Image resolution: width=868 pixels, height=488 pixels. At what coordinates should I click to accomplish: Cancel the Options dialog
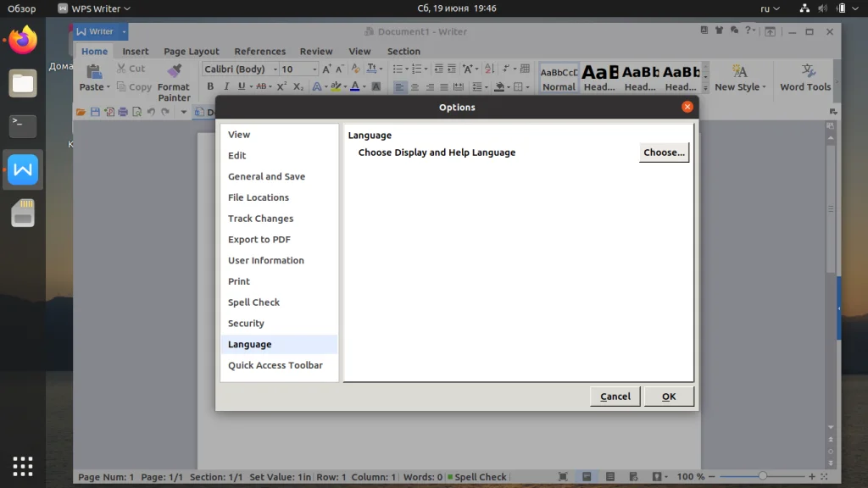pyautogui.click(x=615, y=396)
